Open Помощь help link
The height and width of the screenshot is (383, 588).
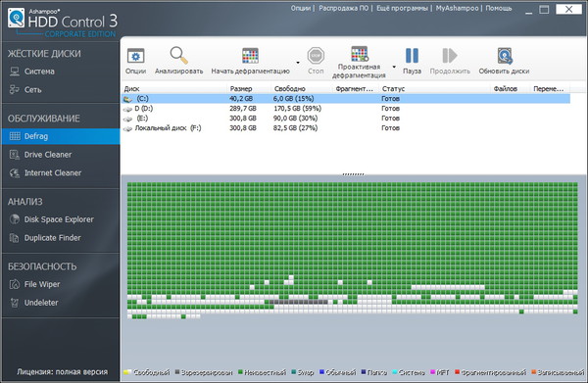[499, 8]
